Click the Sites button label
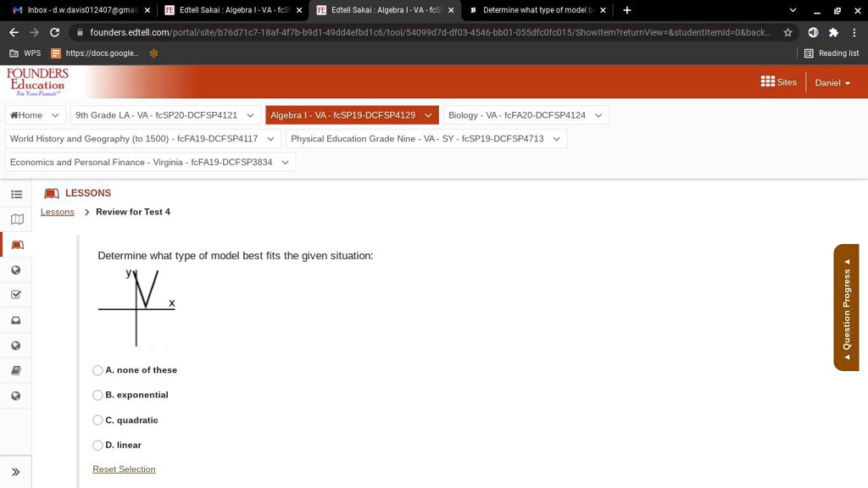This screenshot has height=488, width=868. 787,82
